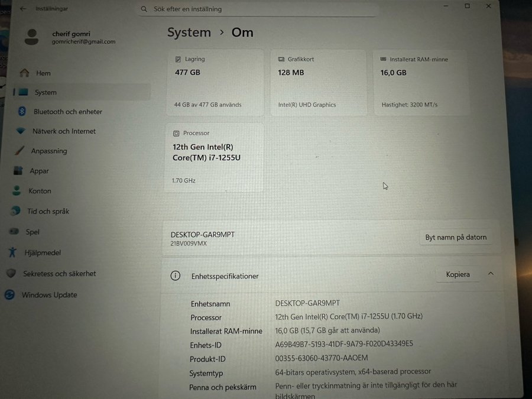
Task: Open Hjälpmedel accessibility settings
Action: pos(42,252)
